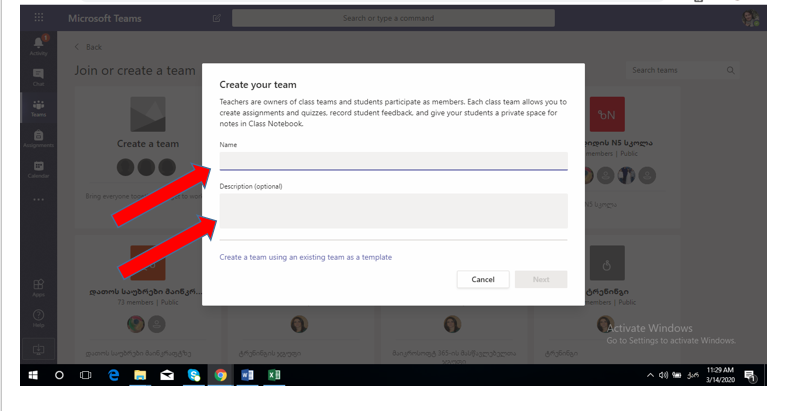Open Create a team using existing template link
Image resolution: width=808 pixels, height=411 pixels.
(x=306, y=257)
